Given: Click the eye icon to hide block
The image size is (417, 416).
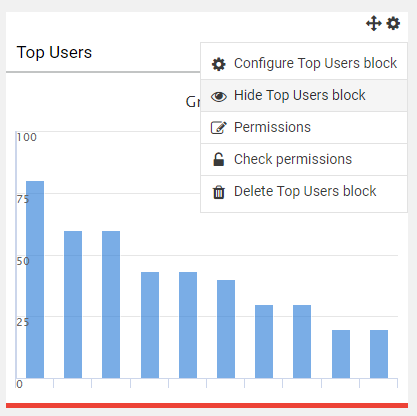Looking at the screenshot, I should tap(219, 96).
